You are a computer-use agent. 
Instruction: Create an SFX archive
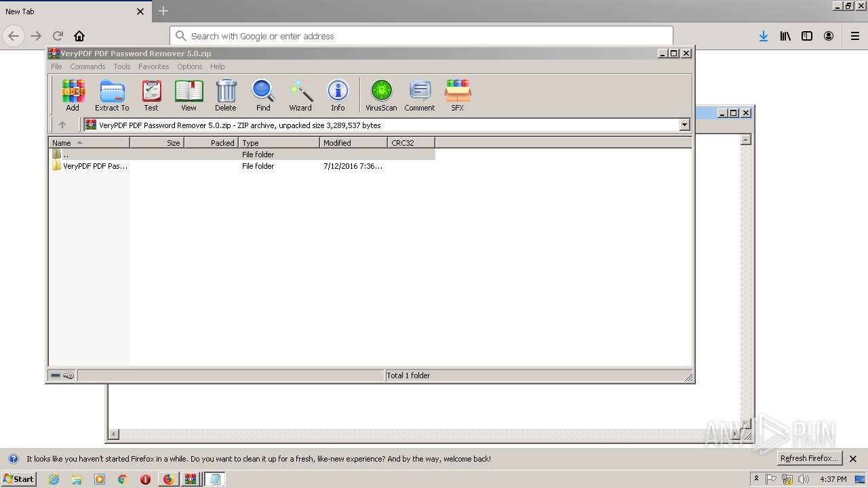pos(458,95)
